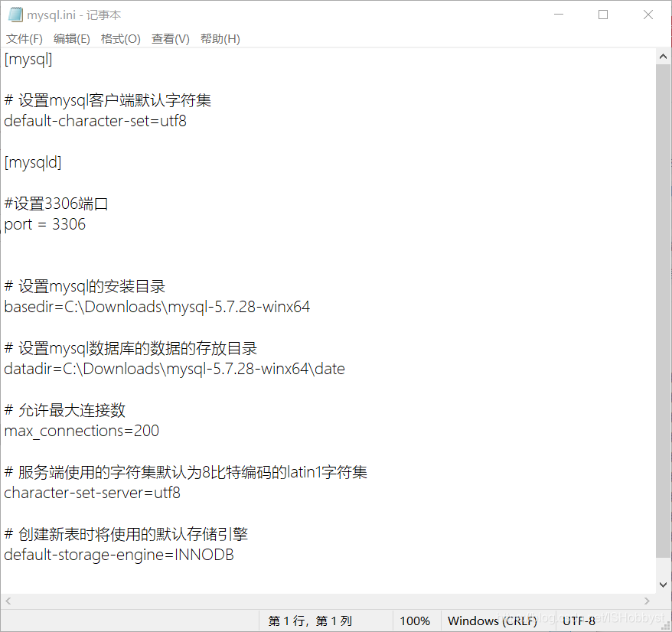672x632 pixels.
Task: Click the 第 1 行, 第 1 列 status entry
Action: pos(310,621)
